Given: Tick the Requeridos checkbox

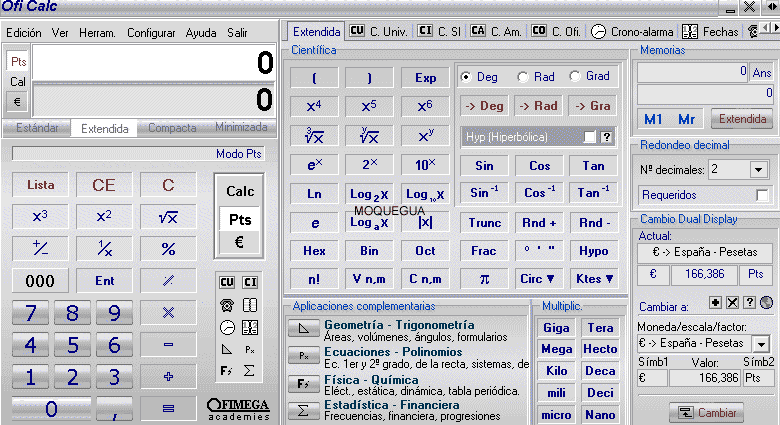Looking at the screenshot, I should click(762, 195).
